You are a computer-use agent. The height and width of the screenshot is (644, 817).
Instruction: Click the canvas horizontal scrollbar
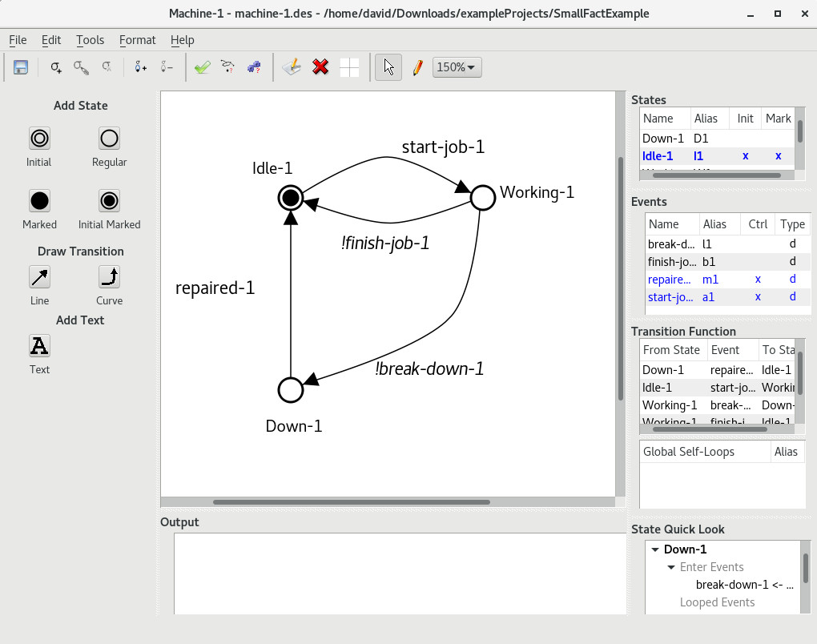coord(351,502)
